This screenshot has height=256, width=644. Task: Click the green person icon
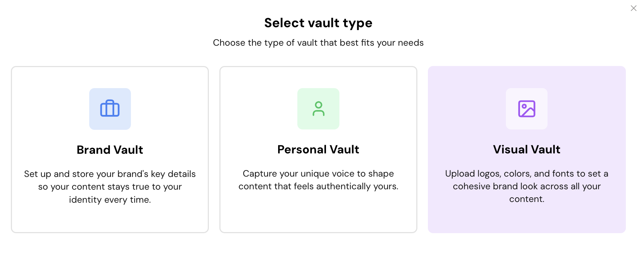tap(318, 109)
